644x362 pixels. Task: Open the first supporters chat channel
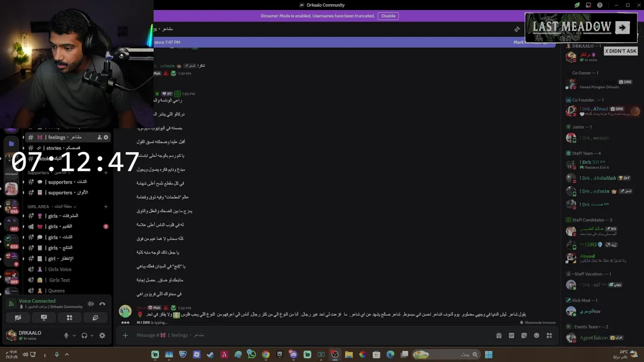coord(66,182)
